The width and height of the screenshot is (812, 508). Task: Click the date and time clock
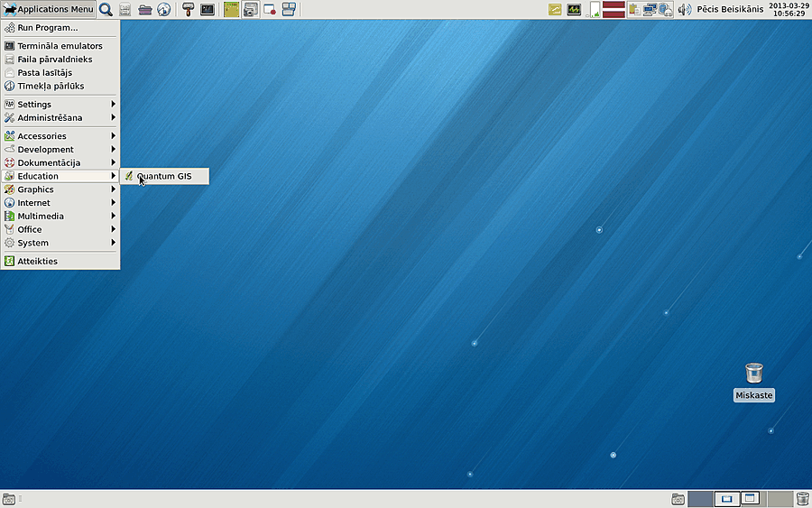[x=789, y=9]
